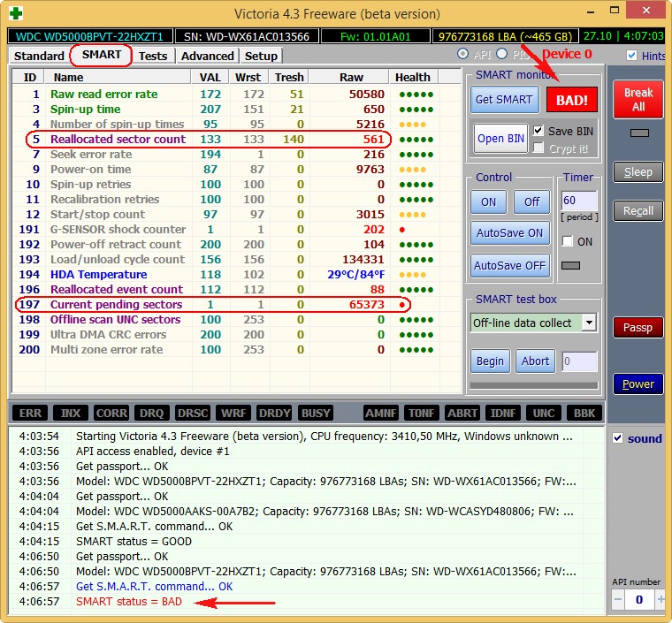
Task: Click the Raw column header
Action: pos(350,77)
